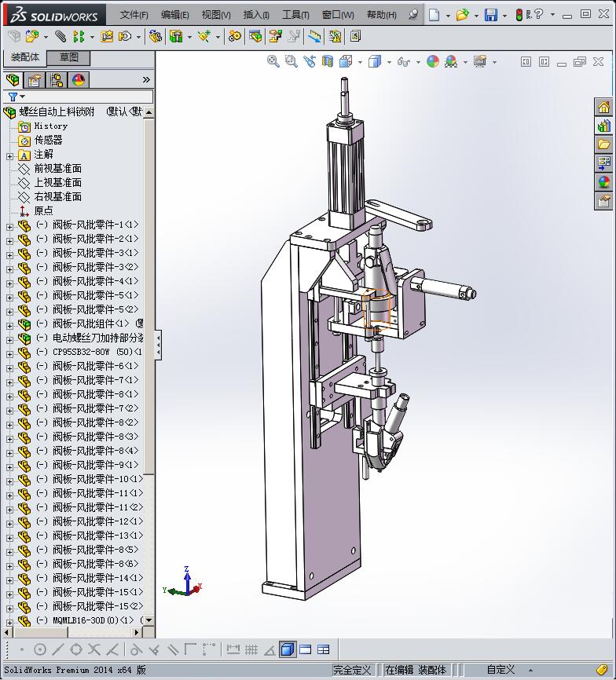
Task: Insert a Bill of Materials table
Action: 255,36
